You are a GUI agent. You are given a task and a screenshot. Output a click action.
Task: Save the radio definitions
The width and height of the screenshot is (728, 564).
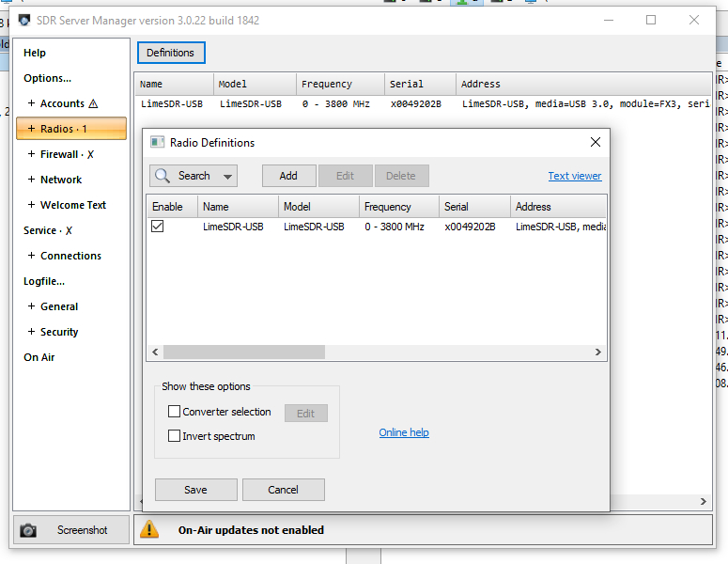point(195,490)
